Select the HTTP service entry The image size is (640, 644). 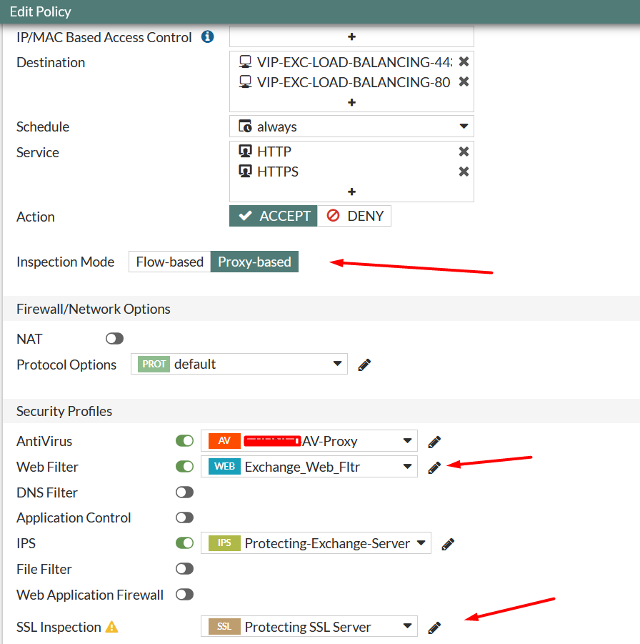(265, 152)
